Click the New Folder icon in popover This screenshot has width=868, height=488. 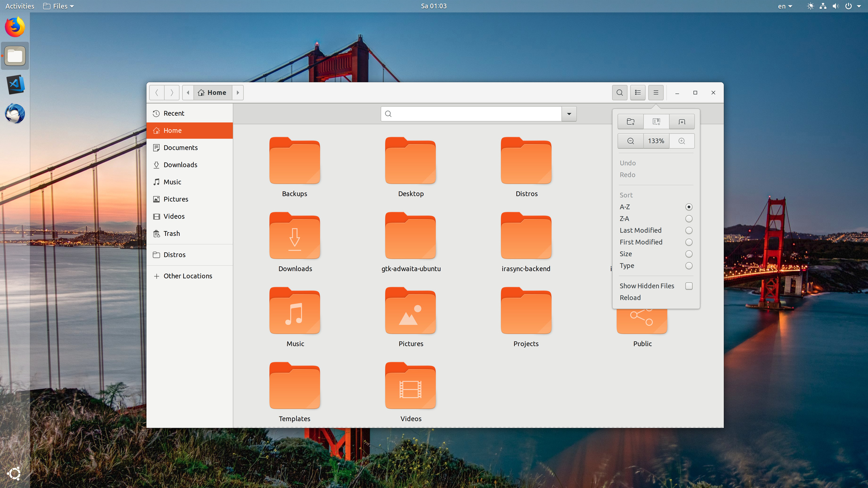click(x=631, y=122)
